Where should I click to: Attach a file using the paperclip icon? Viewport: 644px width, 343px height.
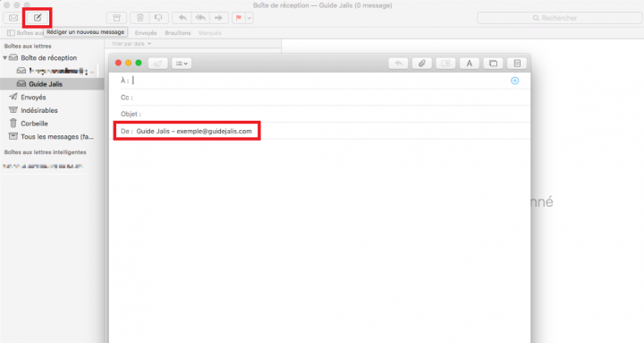coord(422,64)
